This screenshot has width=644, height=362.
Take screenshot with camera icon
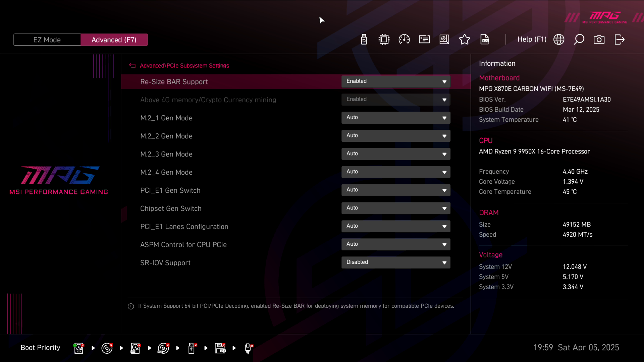tap(599, 40)
